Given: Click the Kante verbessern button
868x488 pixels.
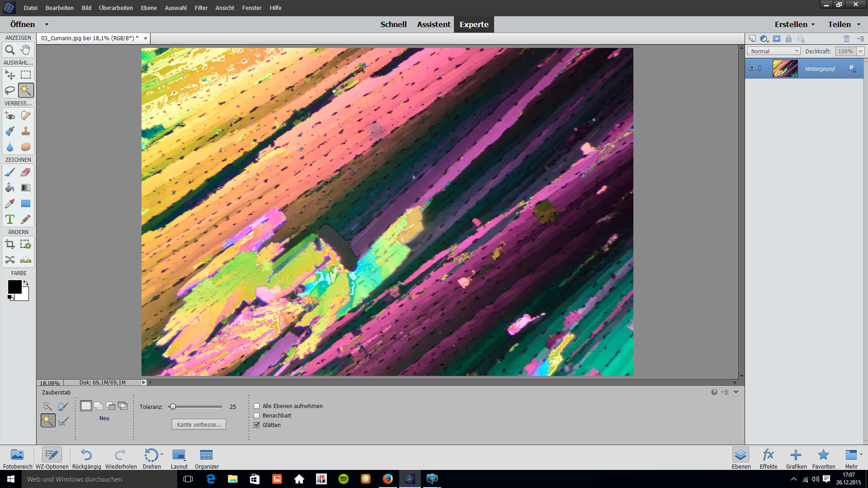Looking at the screenshot, I should point(199,425).
